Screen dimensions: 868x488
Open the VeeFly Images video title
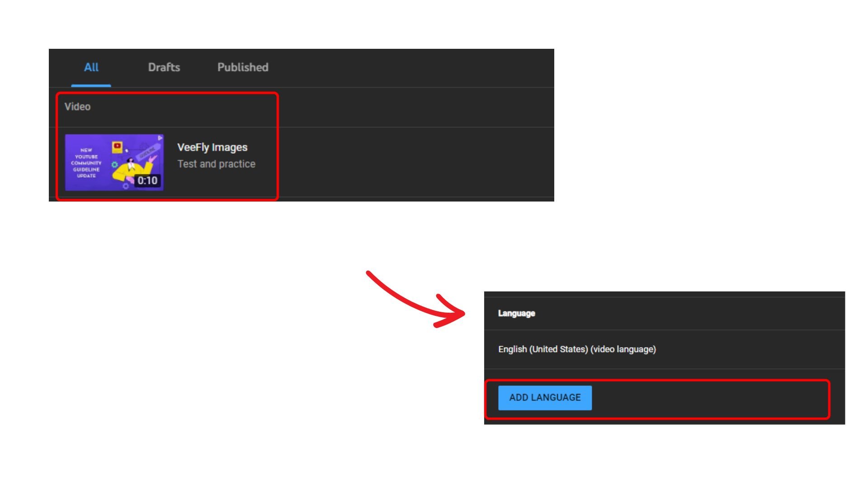pyautogui.click(x=212, y=147)
